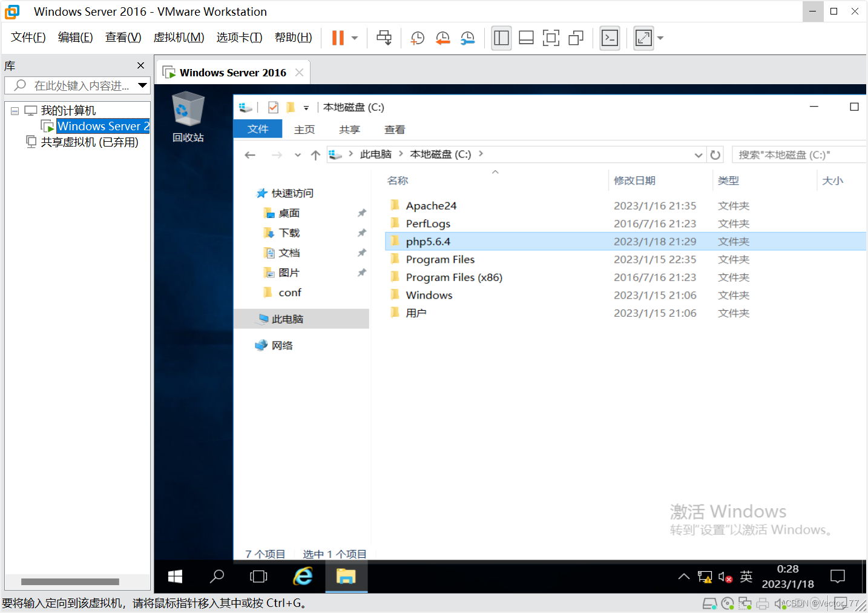The image size is (868, 613).
Task: Select 共享虚拟机 (已弃用) tree item
Action: tap(89, 142)
